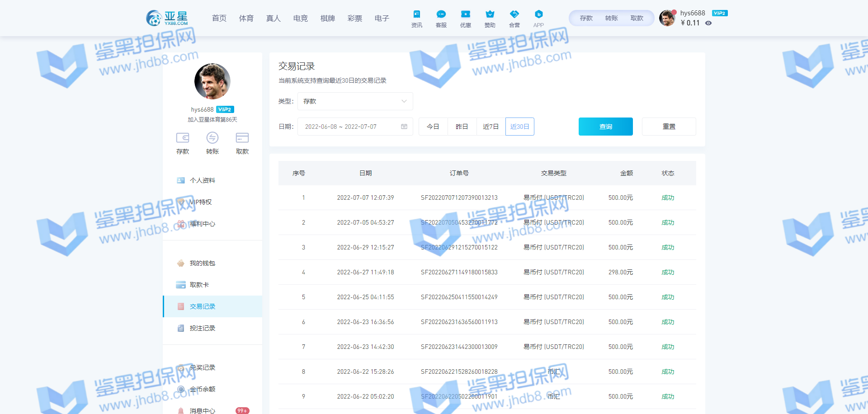Screen dimensions: 868x414
Task: Click the profile avatar in sidebar
Action: coord(212,81)
